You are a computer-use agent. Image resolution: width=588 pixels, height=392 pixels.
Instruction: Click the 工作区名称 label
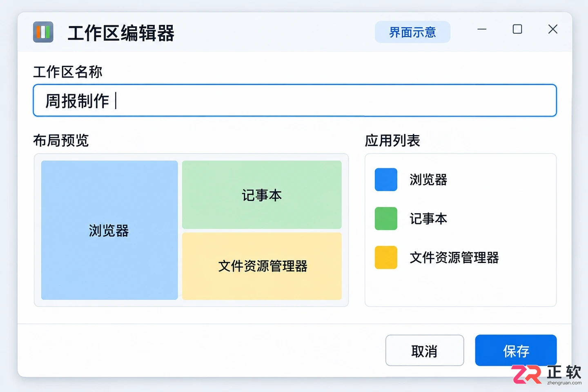coord(68,72)
